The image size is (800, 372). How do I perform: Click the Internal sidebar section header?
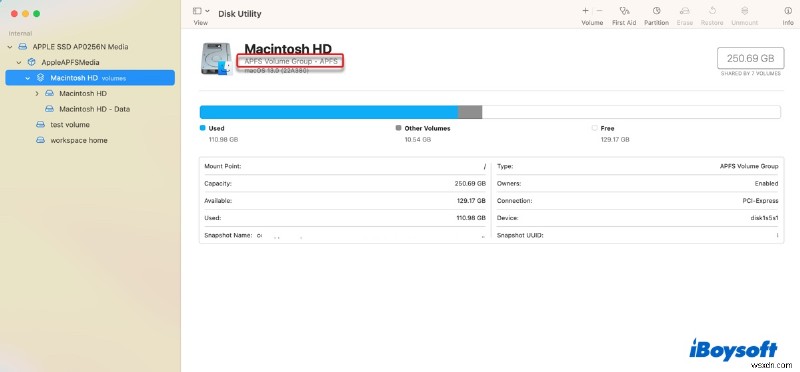point(20,33)
